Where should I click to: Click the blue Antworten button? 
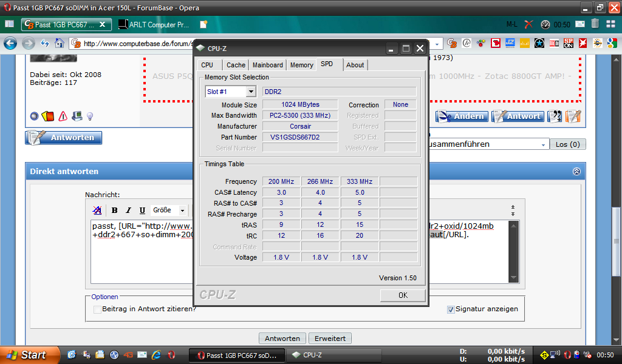pos(63,138)
